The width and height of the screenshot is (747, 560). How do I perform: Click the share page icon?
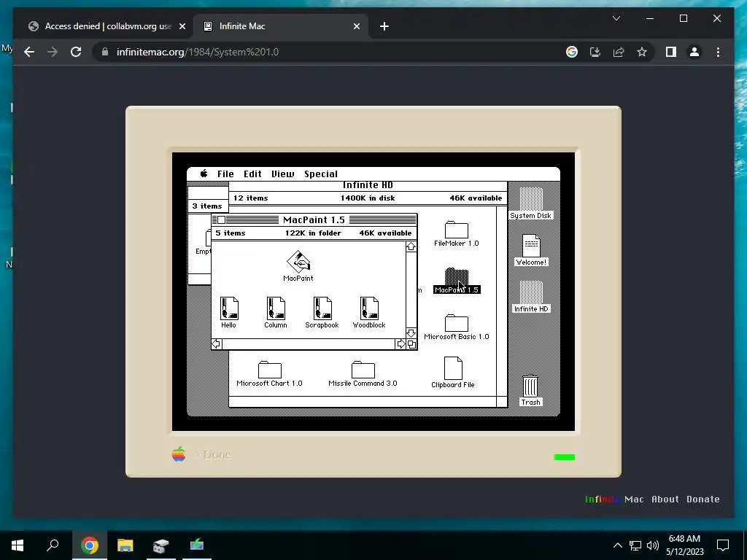pos(619,52)
